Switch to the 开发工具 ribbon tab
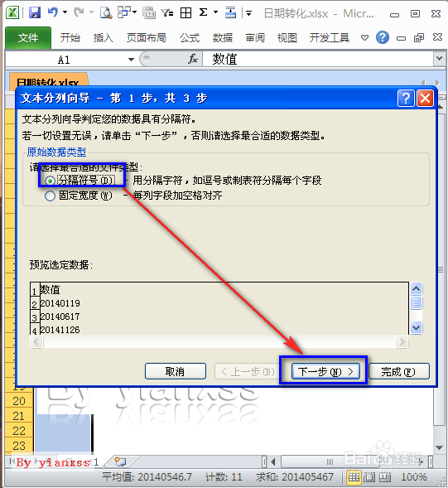Viewport: 448px width, 488px height. tap(329, 37)
